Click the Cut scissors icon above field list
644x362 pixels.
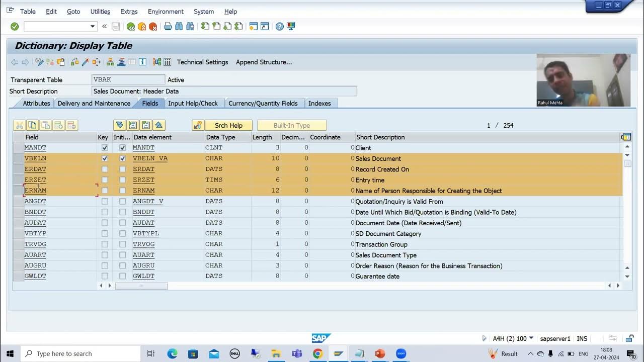point(20,125)
